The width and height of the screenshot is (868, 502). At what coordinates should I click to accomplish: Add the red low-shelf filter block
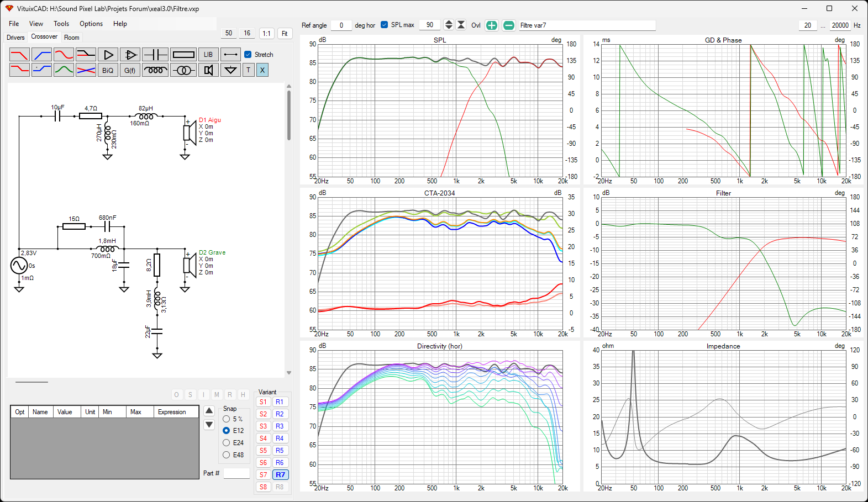pyautogui.click(x=19, y=70)
